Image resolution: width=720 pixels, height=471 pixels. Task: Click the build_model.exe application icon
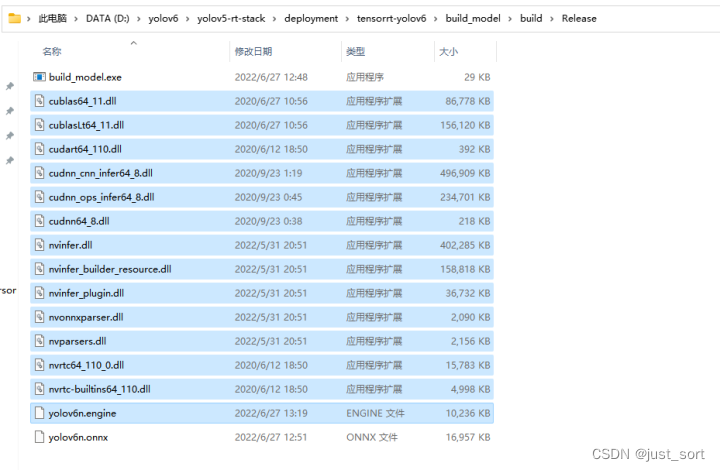tap(39, 77)
